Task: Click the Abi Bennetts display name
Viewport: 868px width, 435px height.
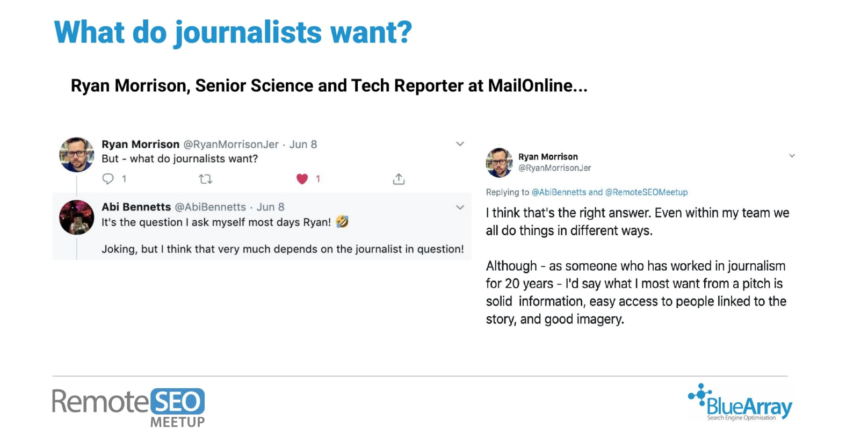Action: (x=136, y=207)
